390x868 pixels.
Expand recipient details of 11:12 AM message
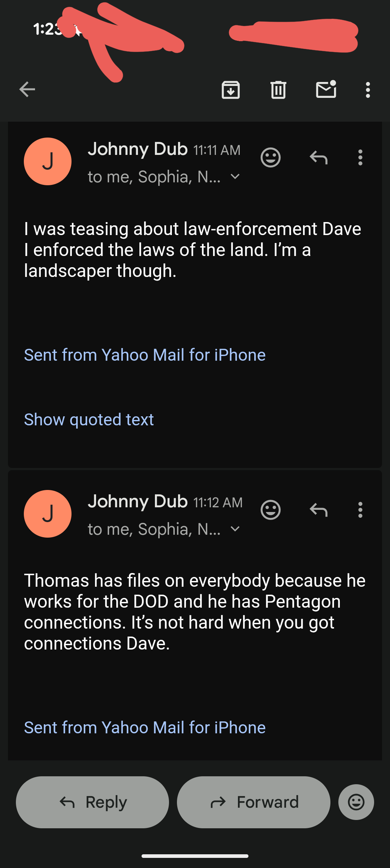[235, 529]
